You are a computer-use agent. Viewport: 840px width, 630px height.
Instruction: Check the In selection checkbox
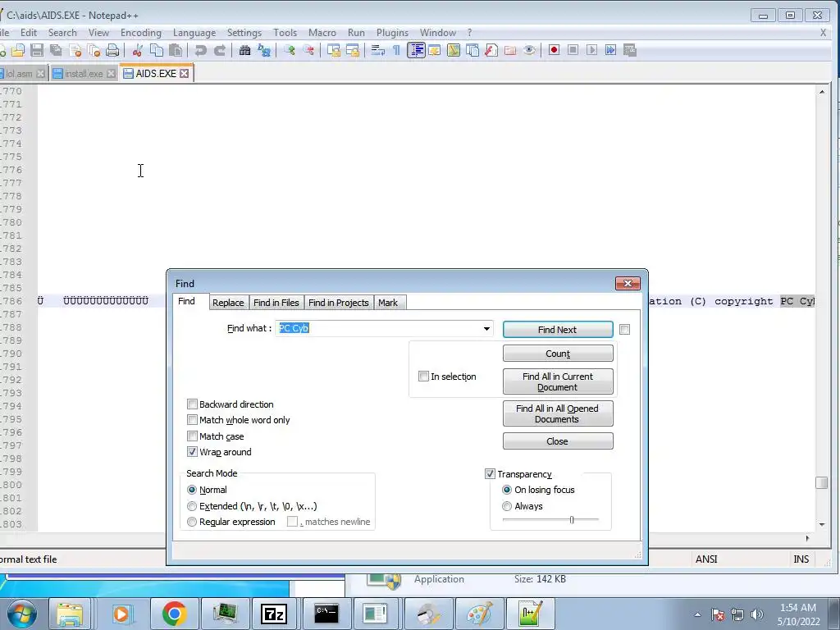(423, 376)
